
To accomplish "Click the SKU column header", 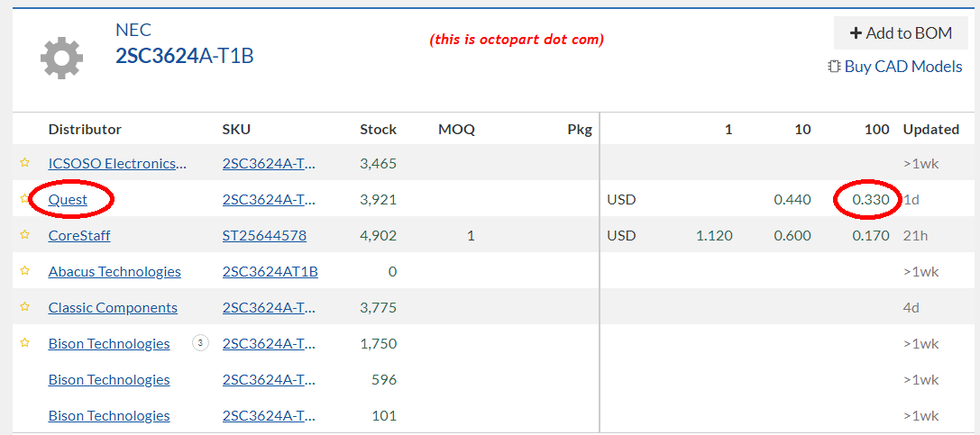I will (x=236, y=129).
